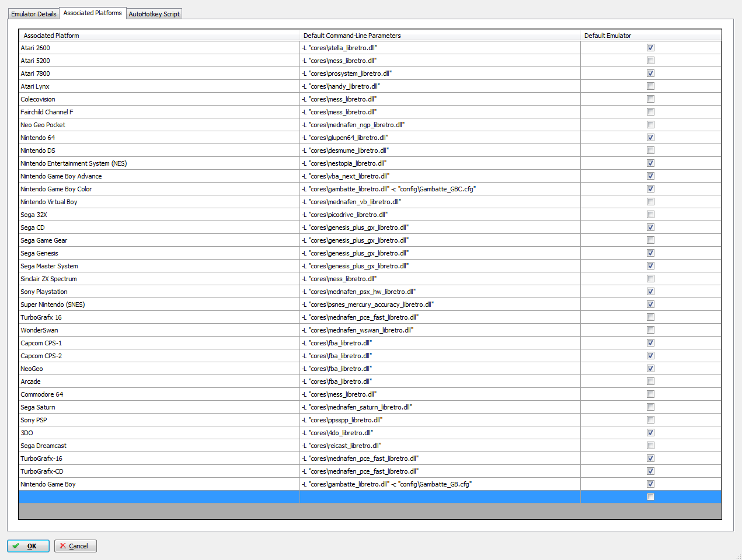The image size is (742, 560).
Task: Select the Super Nintendo (SNES) cell
Action: pos(159,304)
